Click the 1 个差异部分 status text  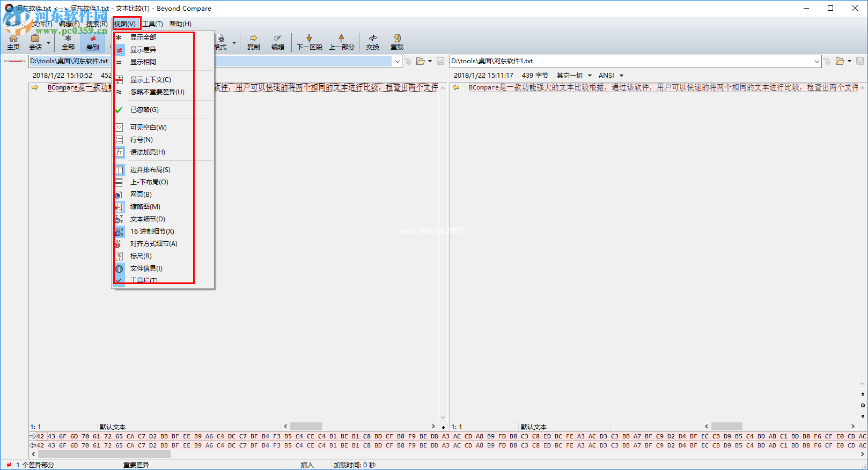[x=35, y=465]
